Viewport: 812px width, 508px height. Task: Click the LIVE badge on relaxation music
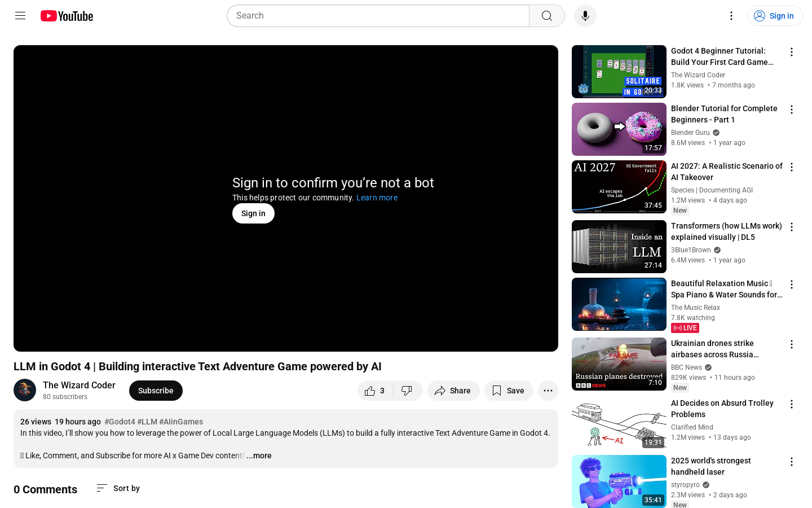(x=685, y=328)
